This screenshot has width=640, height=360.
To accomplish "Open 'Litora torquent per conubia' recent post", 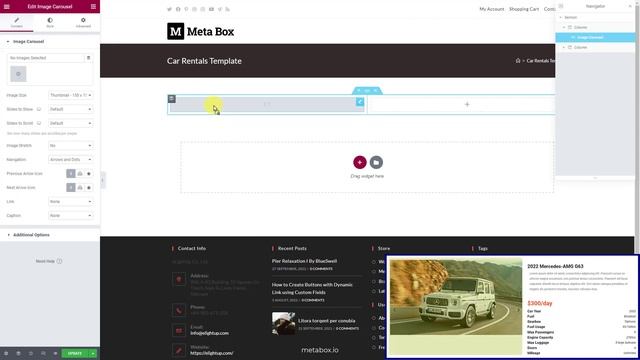I will pos(327,321).
